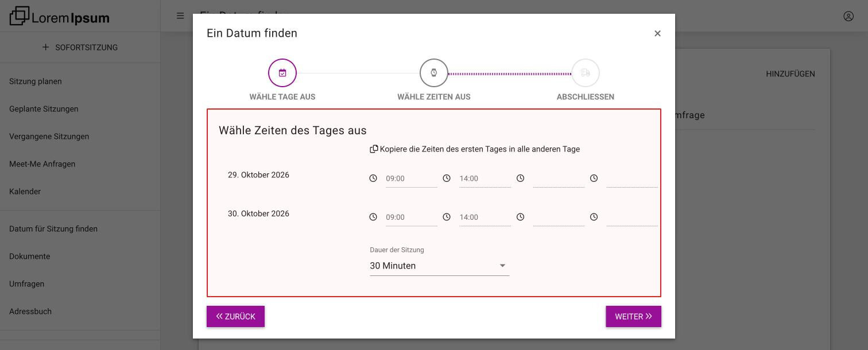Open Datum für Sitzung finden in sidebar
Screen dimensions: 868x350
tap(53, 229)
